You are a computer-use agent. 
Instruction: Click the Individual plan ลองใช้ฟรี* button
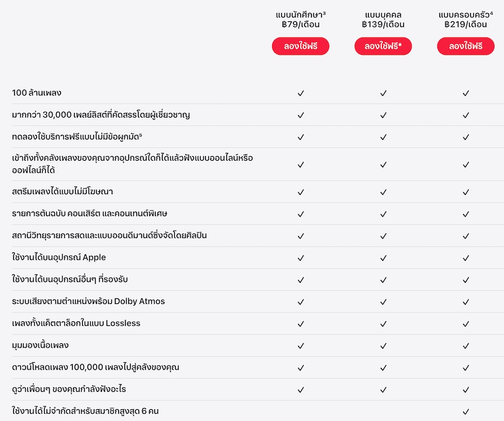click(x=383, y=46)
